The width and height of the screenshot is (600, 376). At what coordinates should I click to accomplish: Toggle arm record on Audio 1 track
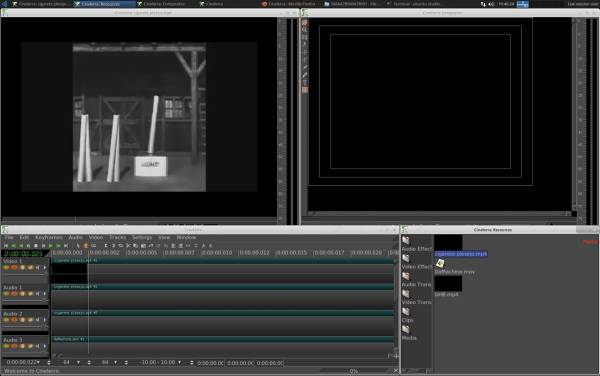[14, 293]
